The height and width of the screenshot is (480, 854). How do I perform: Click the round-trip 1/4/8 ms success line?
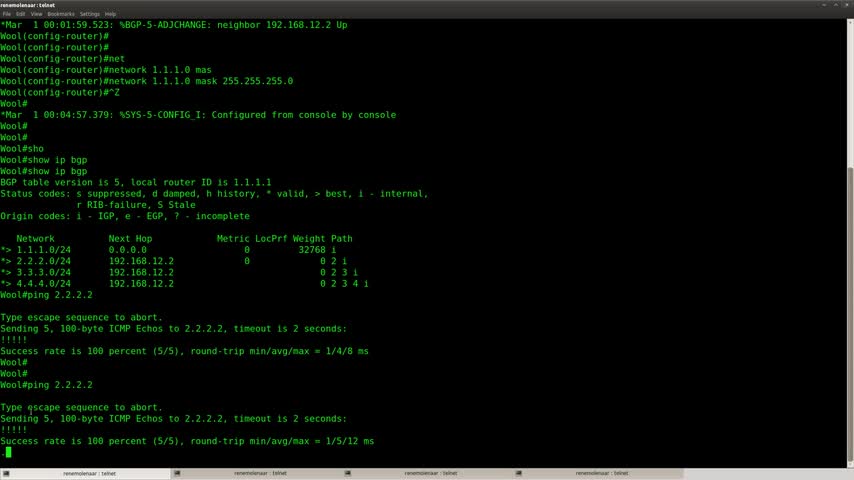185,351
